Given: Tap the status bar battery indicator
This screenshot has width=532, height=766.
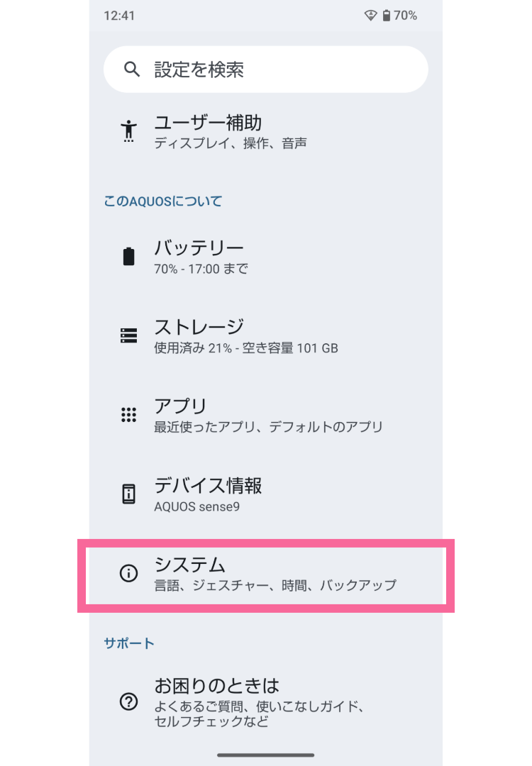Looking at the screenshot, I should coord(387,16).
